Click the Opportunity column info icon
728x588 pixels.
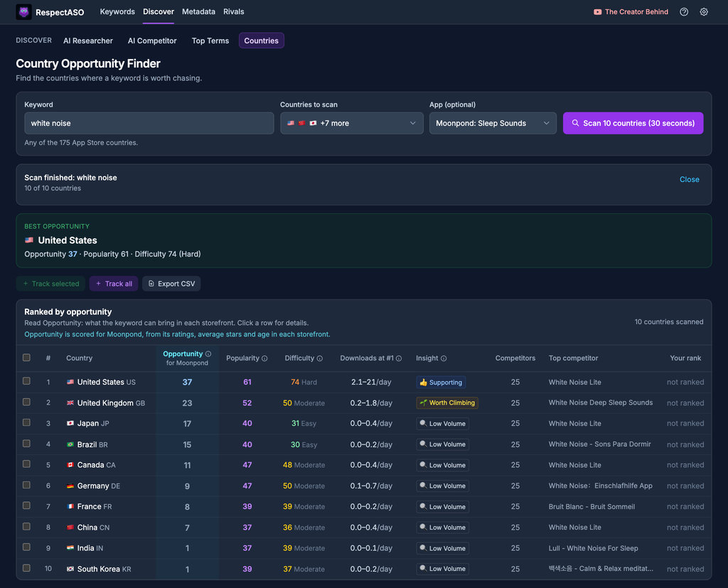(208, 354)
